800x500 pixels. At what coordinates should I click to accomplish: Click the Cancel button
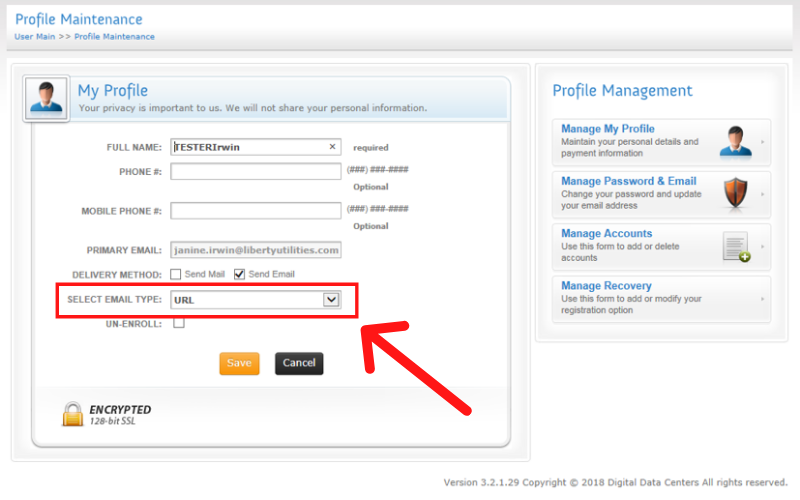pos(299,363)
